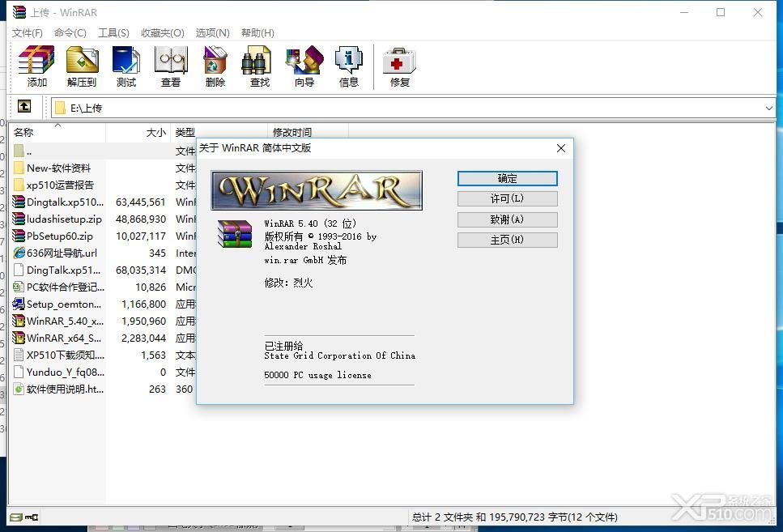The width and height of the screenshot is (783, 532).
Task: Click the 修复 (Repair) first-aid icon
Action: 399,61
